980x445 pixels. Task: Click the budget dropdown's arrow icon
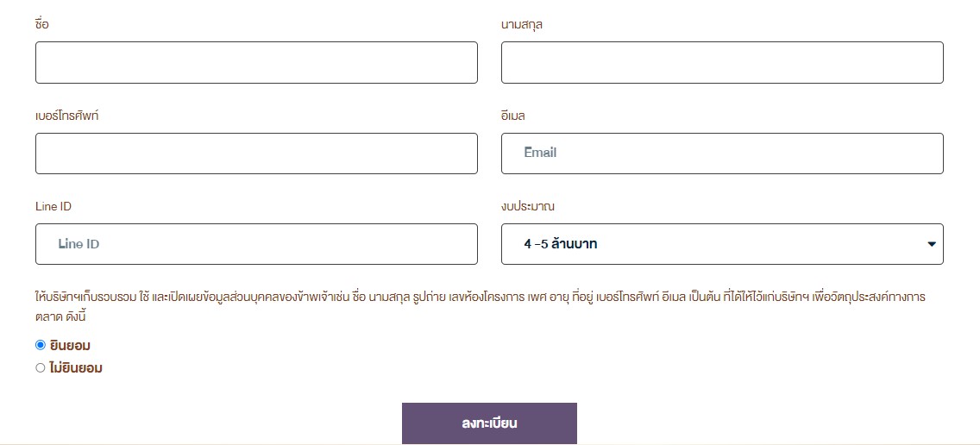[931, 244]
